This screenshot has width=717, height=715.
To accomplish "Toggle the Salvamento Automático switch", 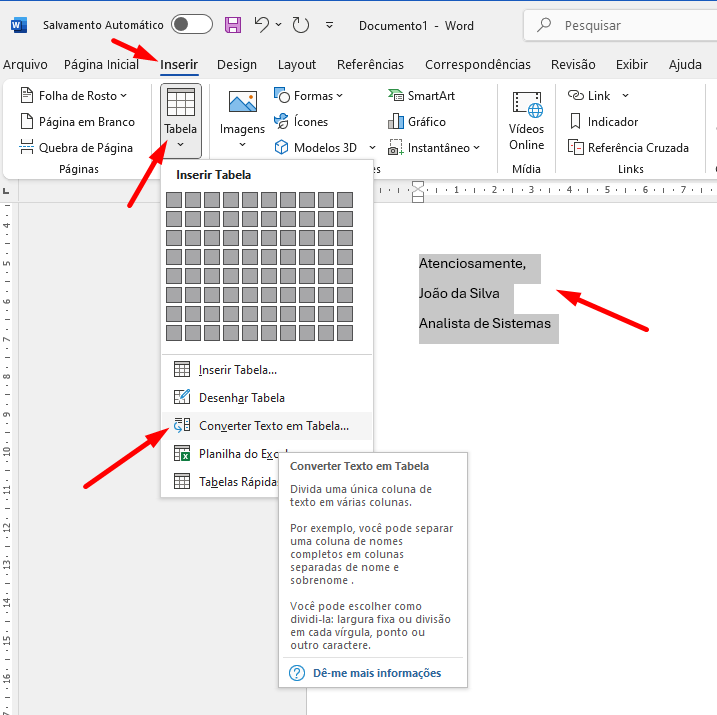I will pyautogui.click(x=192, y=25).
